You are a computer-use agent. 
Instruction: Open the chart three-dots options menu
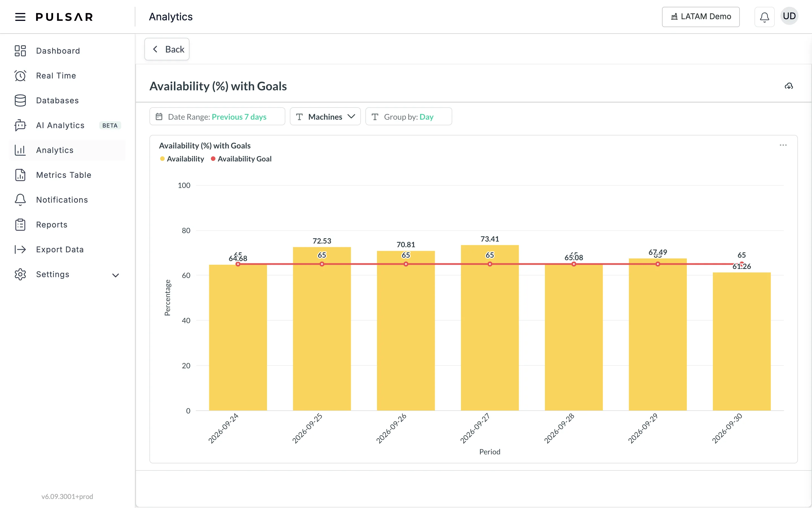pyautogui.click(x=783, y=145)
